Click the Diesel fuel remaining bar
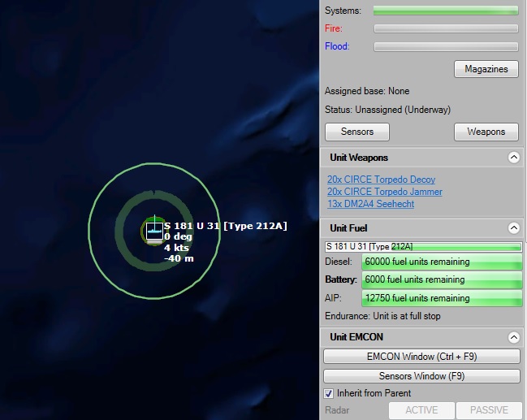 click(442, 262)
